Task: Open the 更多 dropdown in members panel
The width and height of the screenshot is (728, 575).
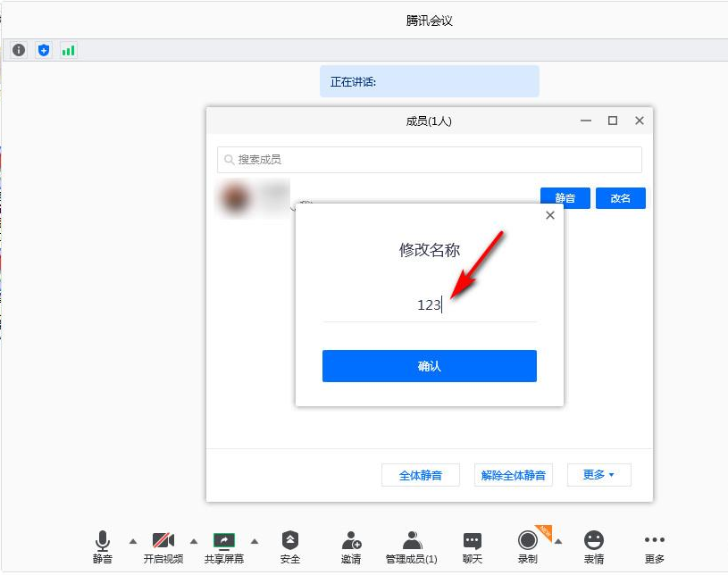Action: [599, 475]
